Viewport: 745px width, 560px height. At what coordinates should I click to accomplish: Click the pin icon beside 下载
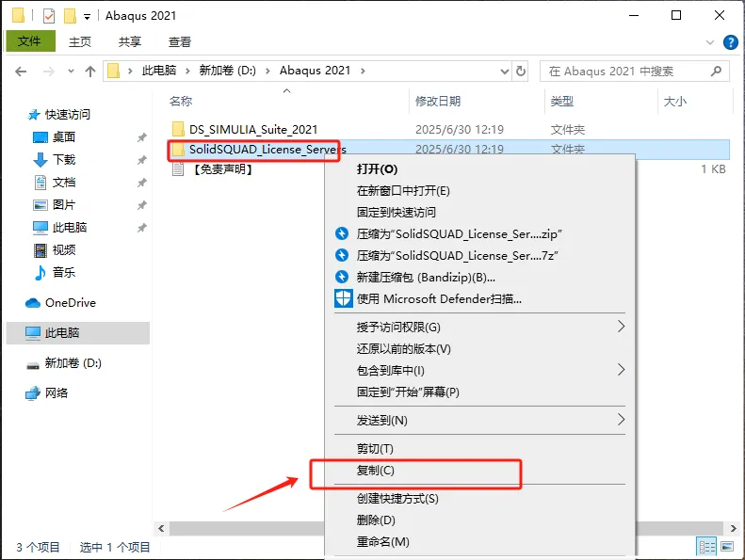(x=141, y=160)
